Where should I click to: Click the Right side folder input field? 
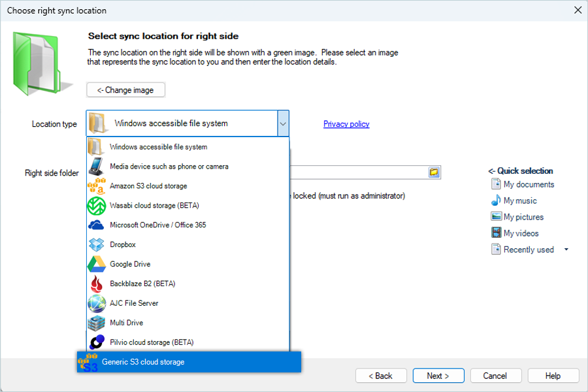click(359, 172)
